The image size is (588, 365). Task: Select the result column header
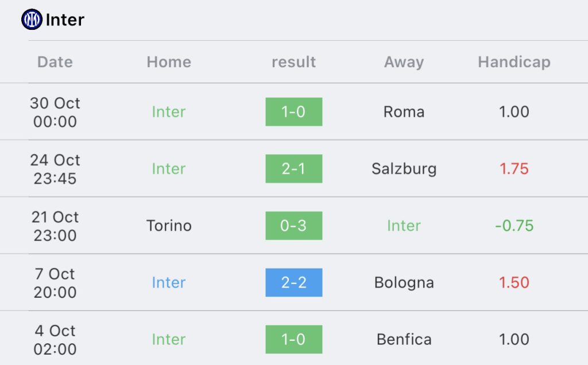click(x=293, y=62)
